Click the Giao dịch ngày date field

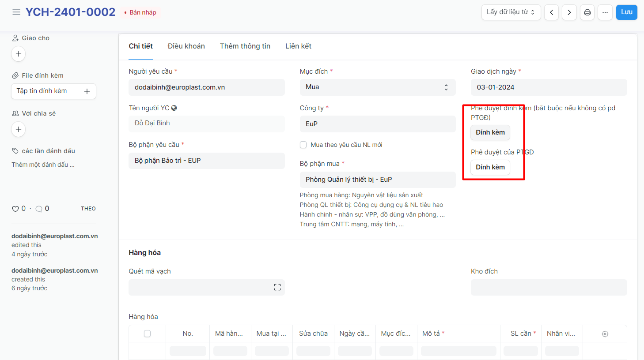coord(548,87)
